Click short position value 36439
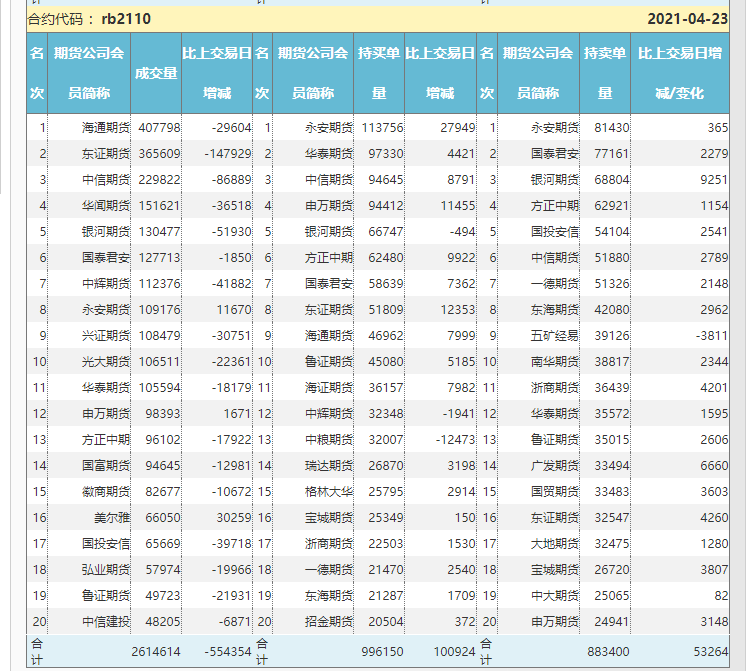The image size is (748, 671). (x=612, y=388)
